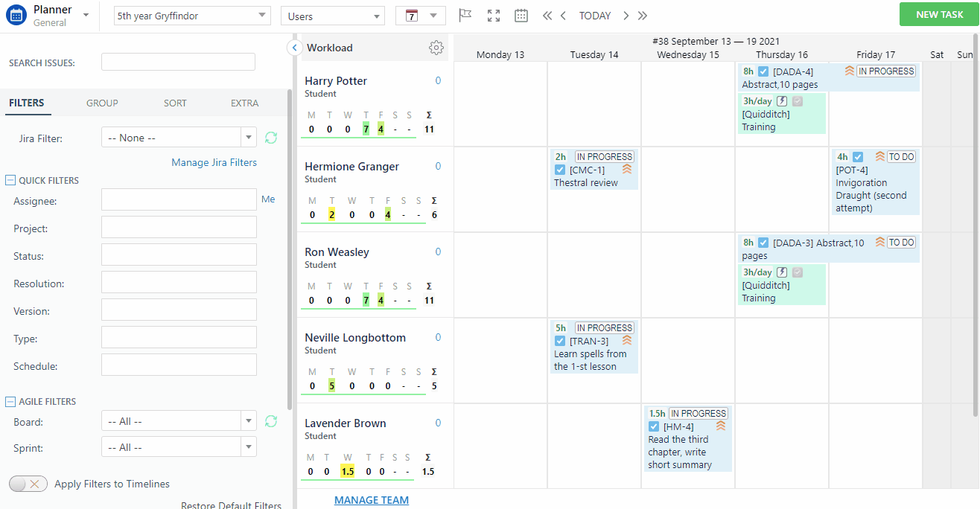Open the MANAGE TEAM link

(372, 500)
